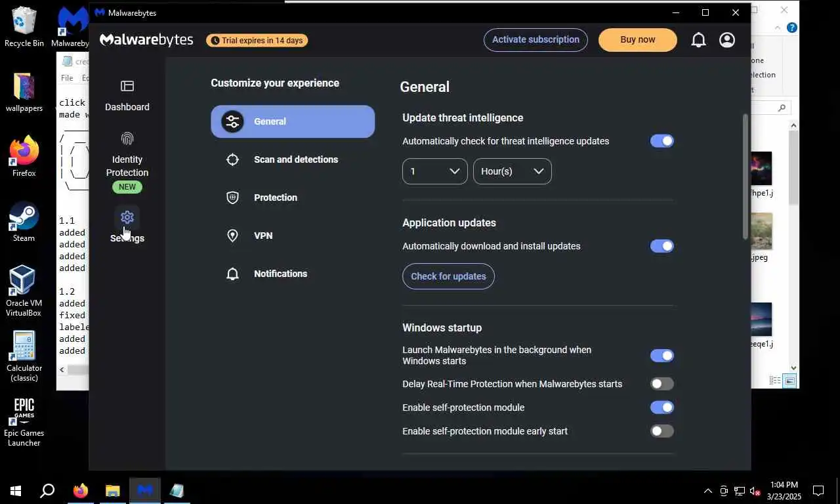
Task: Click the NEW badge under Identity Protection
Action: click(x=127, y=187)
